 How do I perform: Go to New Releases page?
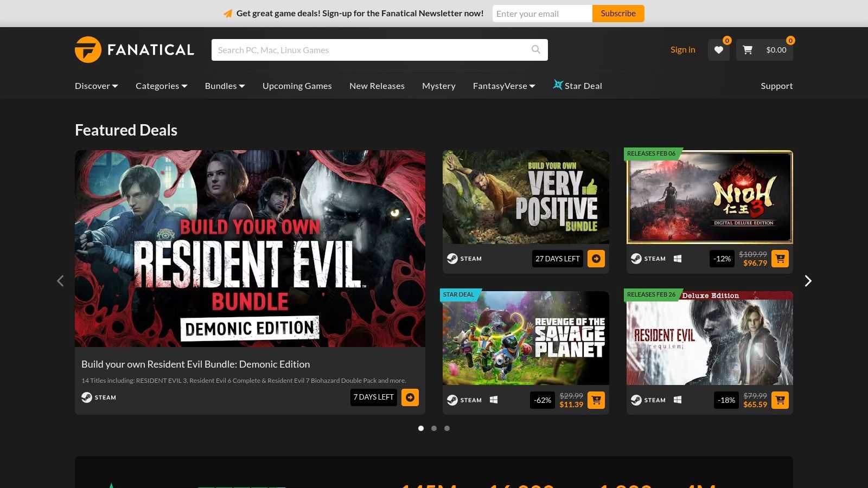[x=377, y=86]
